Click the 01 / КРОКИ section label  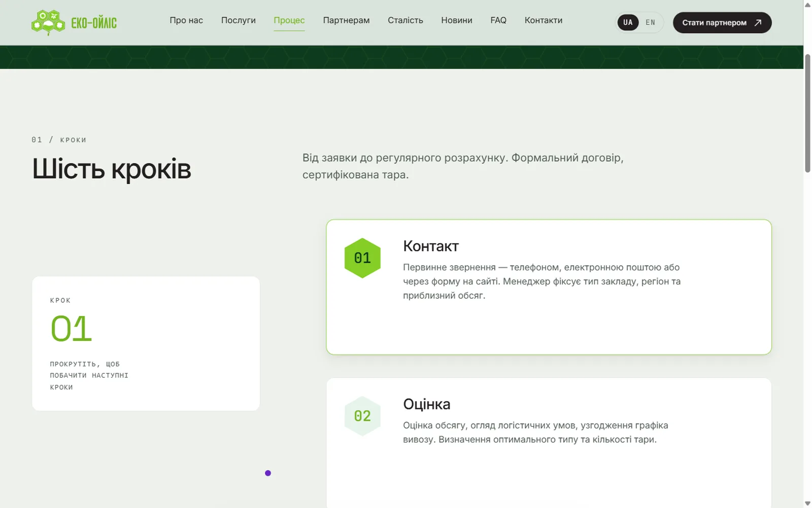(x=59, y=140)
